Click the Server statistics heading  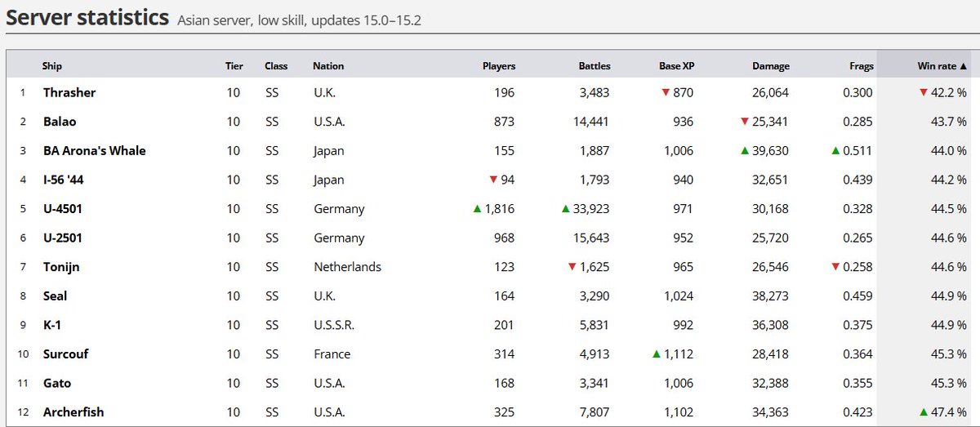[87, 17]
